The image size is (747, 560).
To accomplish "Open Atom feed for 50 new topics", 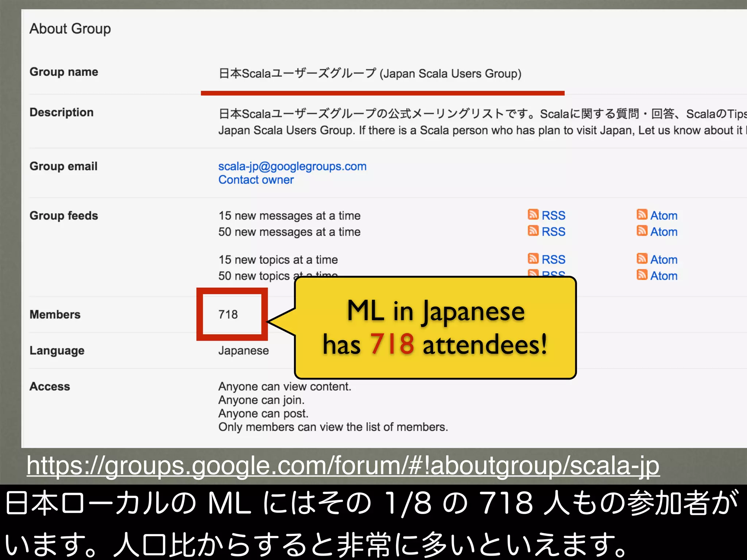I will click(x=664, y=276).
